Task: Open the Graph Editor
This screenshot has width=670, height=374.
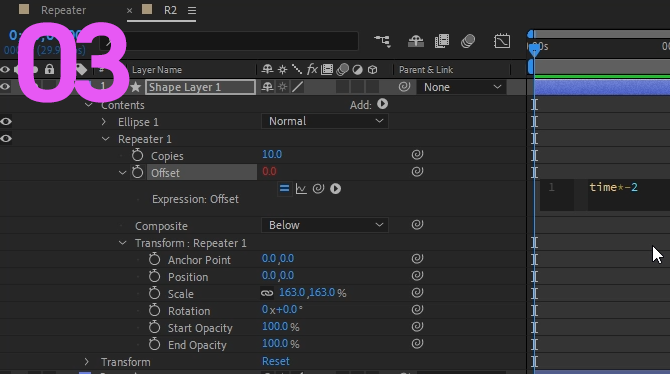Action: (502, 41)
